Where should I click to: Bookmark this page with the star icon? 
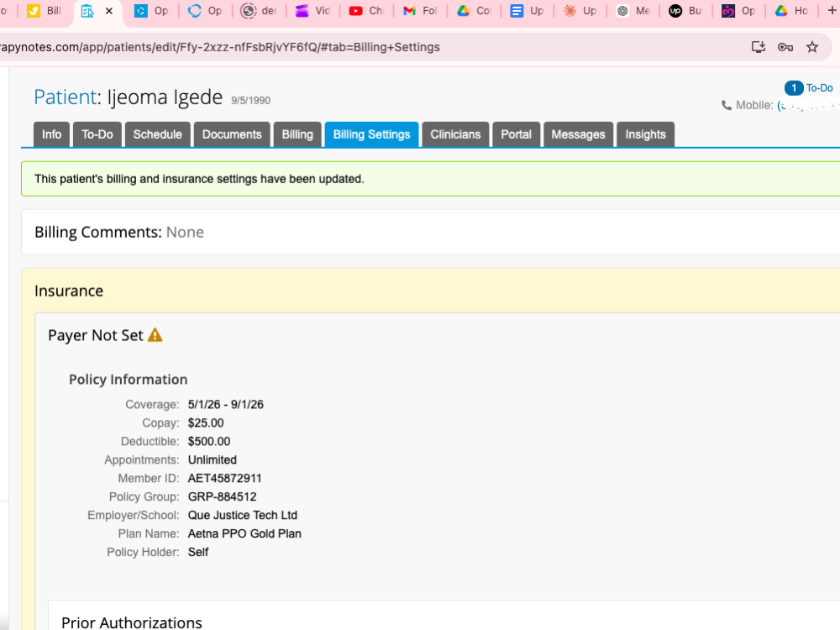pos(812,47)
